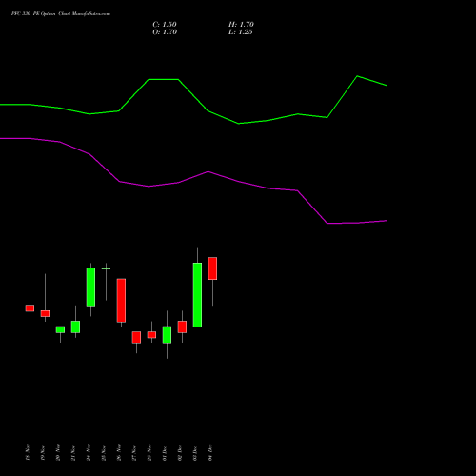The image size is (476, 476).
Task: Click the 28 Nov date label
Action: point(149,452)
